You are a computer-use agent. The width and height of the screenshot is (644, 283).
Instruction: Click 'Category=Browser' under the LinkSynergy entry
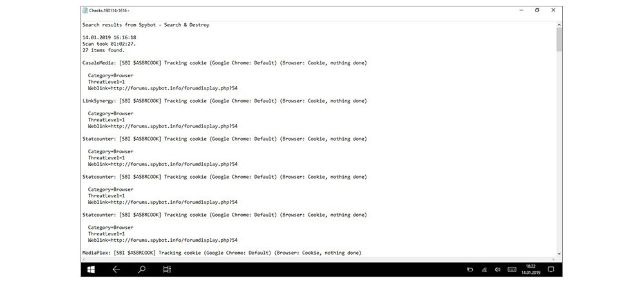coord(111,114)
